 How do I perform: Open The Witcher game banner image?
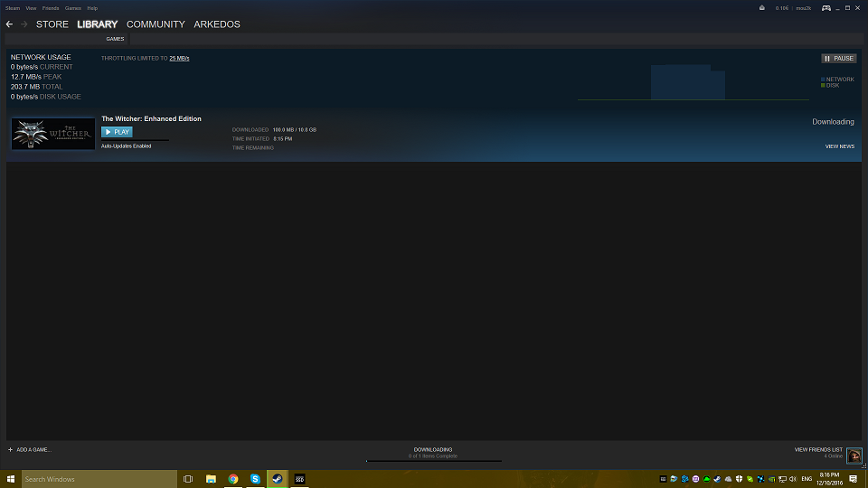(53, 134)
